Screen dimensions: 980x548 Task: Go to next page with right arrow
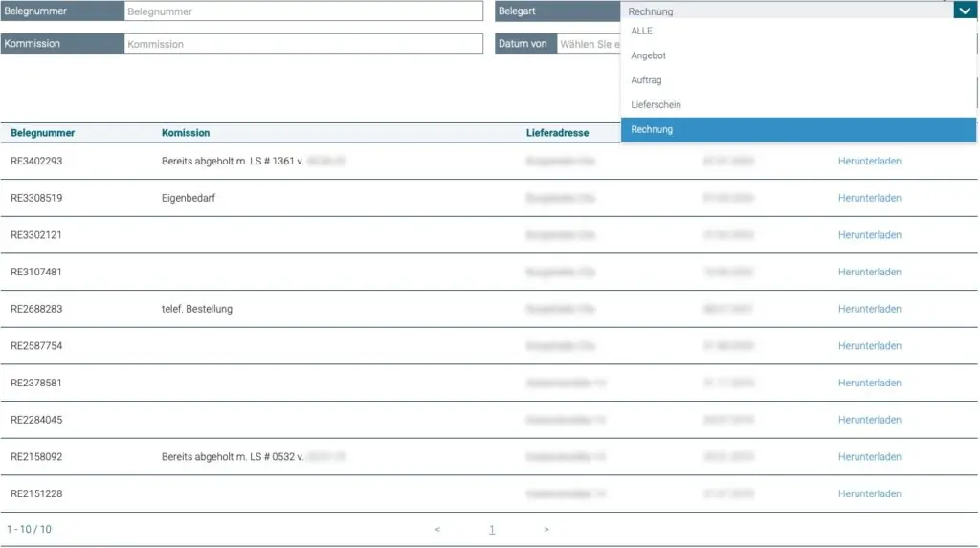click(546, 530)
